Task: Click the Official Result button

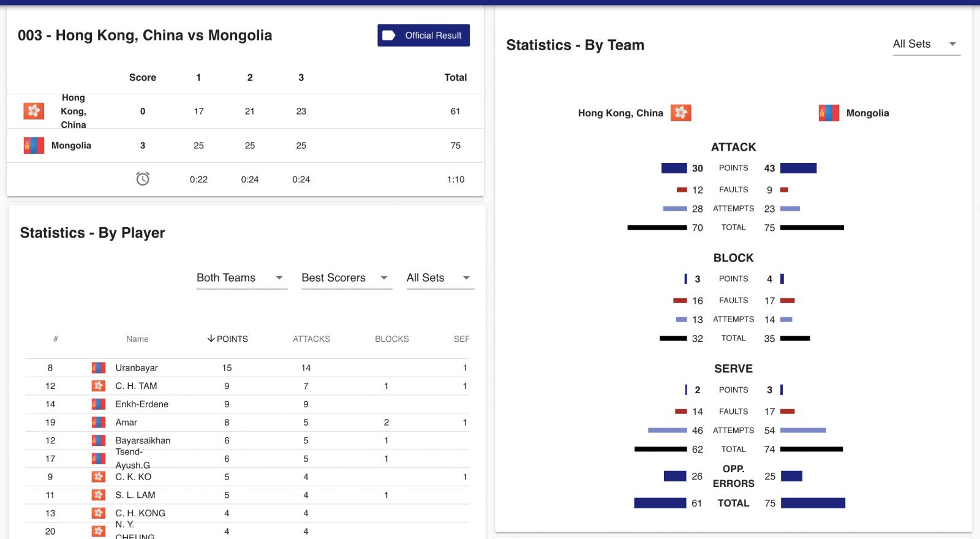Action: click(x=423, y=36)
